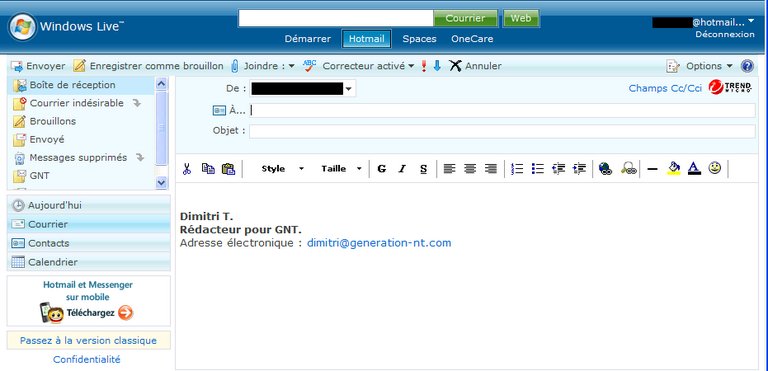
Task: Open Spaces in top navigation
Action: click(x=419, y=39)
